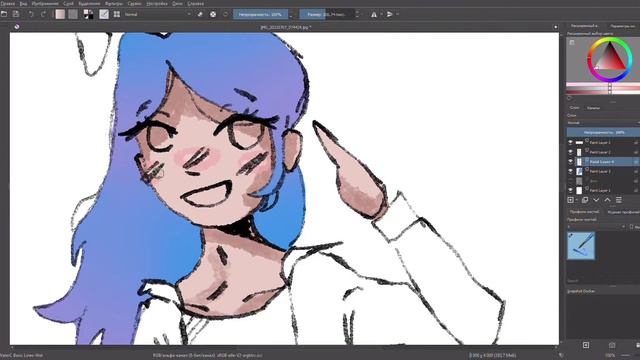Show the hidden greyed-out layer
This screenshot has width=640, height=360.
click(x=570, y=180)
